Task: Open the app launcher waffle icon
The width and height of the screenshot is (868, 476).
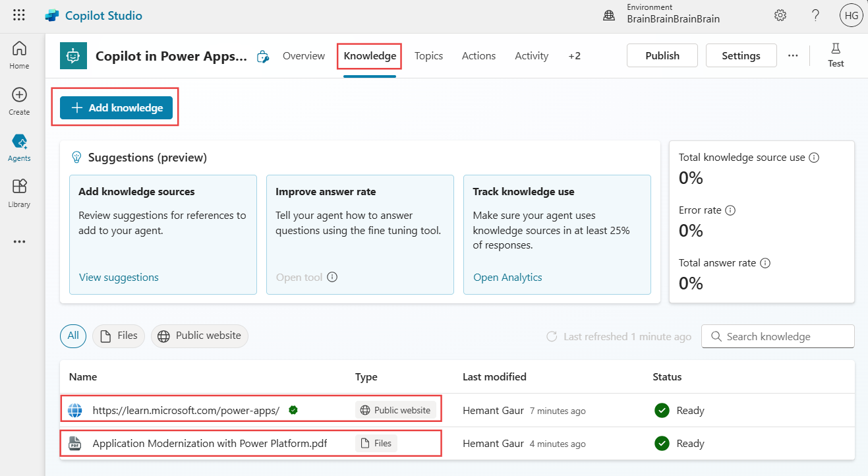Action: (x=19, y=15)
